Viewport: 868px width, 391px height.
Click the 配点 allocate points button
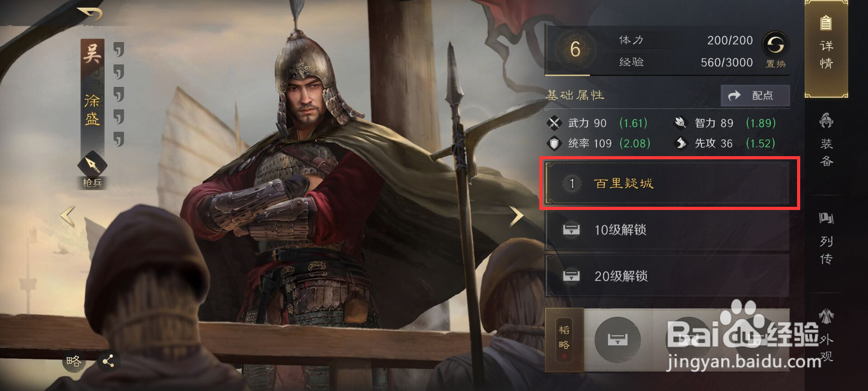pyautogui.click(x=755, y=95)
